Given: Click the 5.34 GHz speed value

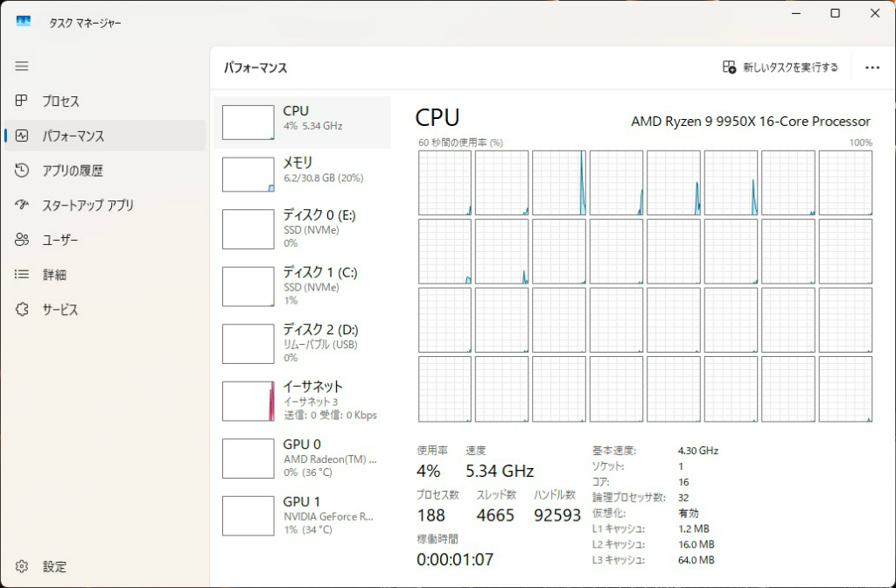Looking at the screenshot, I should click(500, 471).
